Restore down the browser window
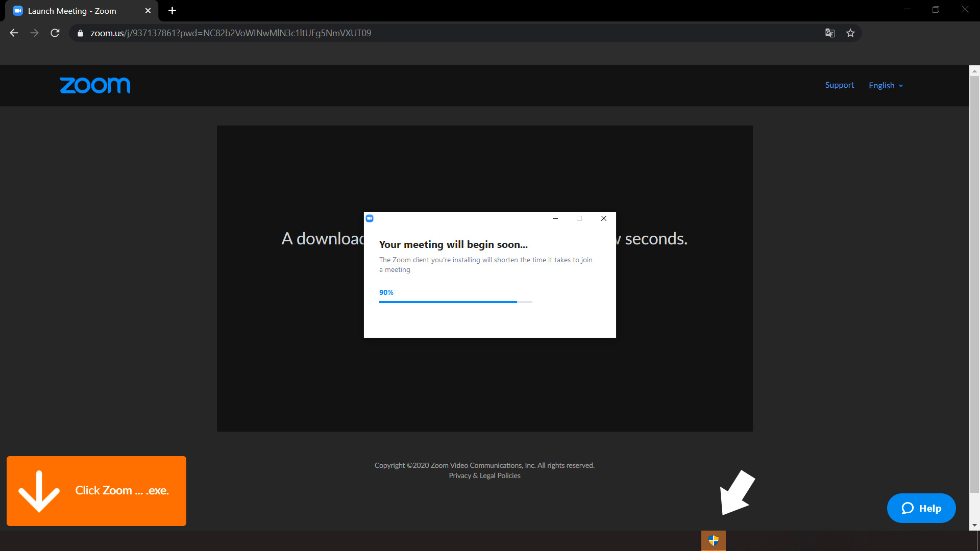This screenshot has width=980, height=551. point(936,10)
